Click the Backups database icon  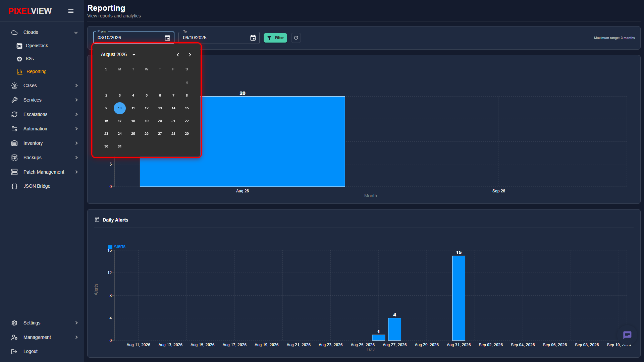tap(14, 158)
